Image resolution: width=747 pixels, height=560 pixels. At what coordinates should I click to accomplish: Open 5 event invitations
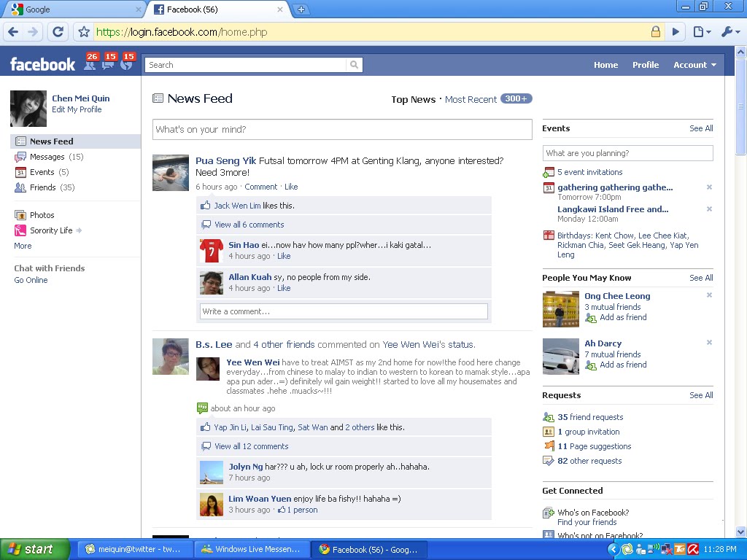tap(589, 172)
